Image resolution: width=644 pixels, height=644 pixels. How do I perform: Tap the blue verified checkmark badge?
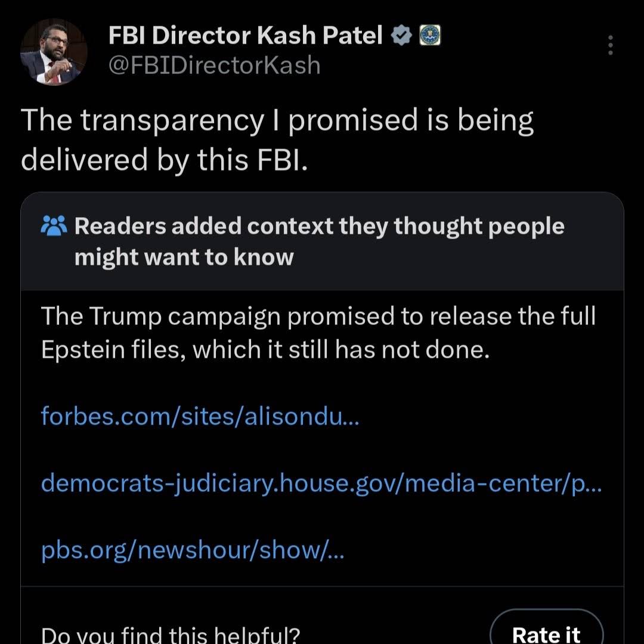[401, 35]
